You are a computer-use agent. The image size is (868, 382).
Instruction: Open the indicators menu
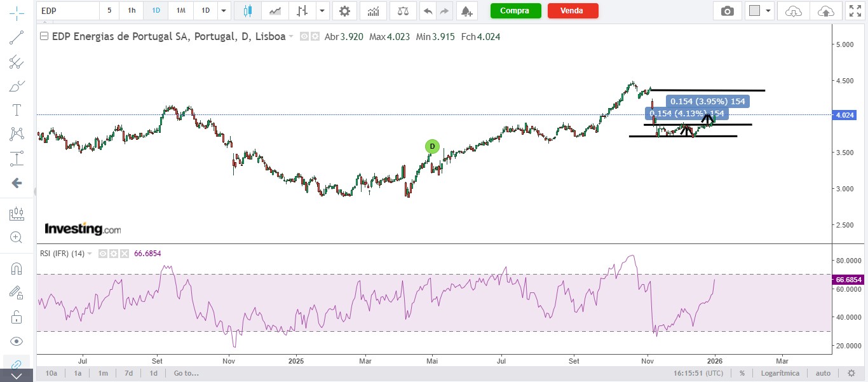click(374, 11)
